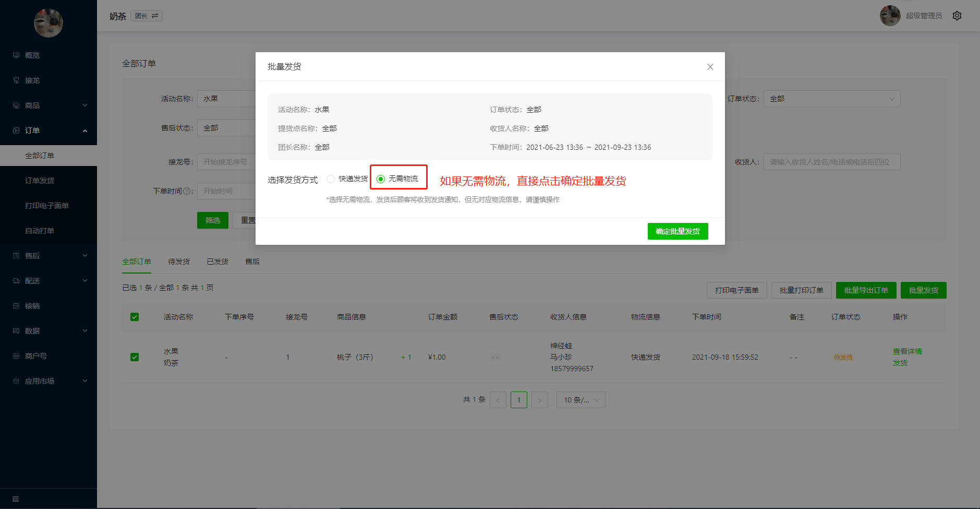Image resolution: width=980 pixels, height=509 pixels.
Task: Click the 配送 delivery sidebar icon
Action: [x=16, y=281]
